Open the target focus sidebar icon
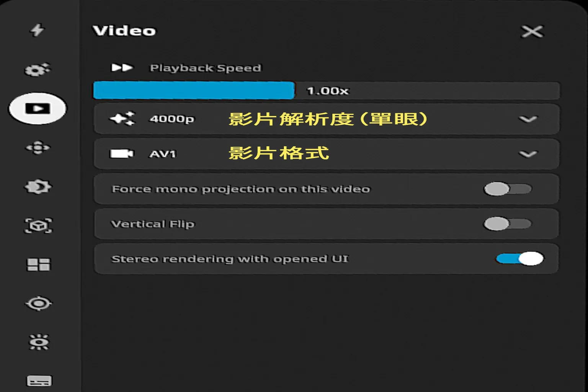Screen dimensions: 588x392 38,304
